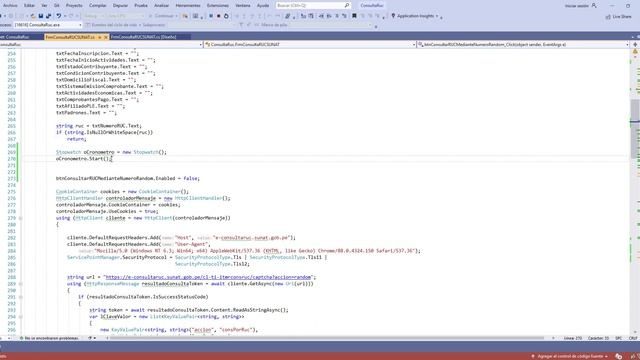Collapse the lClaveValor list block at line 294
Screen dimensions: 640x360
(x=20, y=317)
